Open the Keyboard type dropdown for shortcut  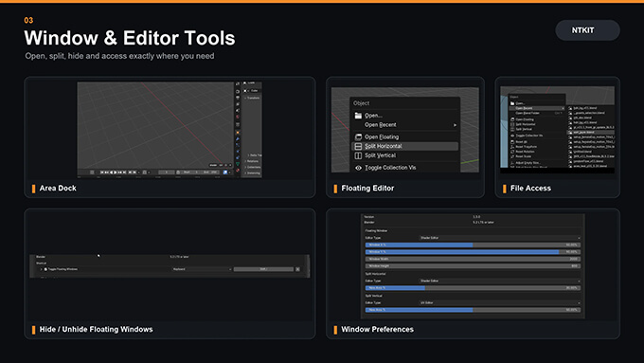pos(202,269)
